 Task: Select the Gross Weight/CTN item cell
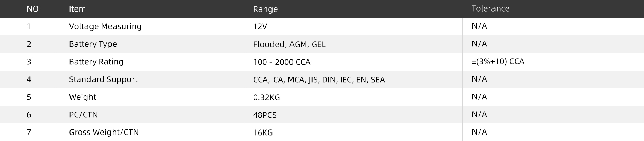[104, 132]
